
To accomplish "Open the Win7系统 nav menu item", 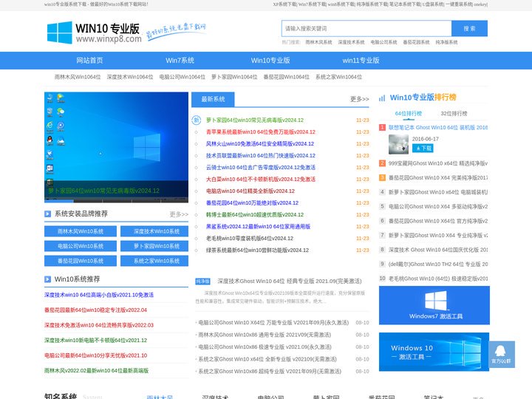I will (180, 61).
